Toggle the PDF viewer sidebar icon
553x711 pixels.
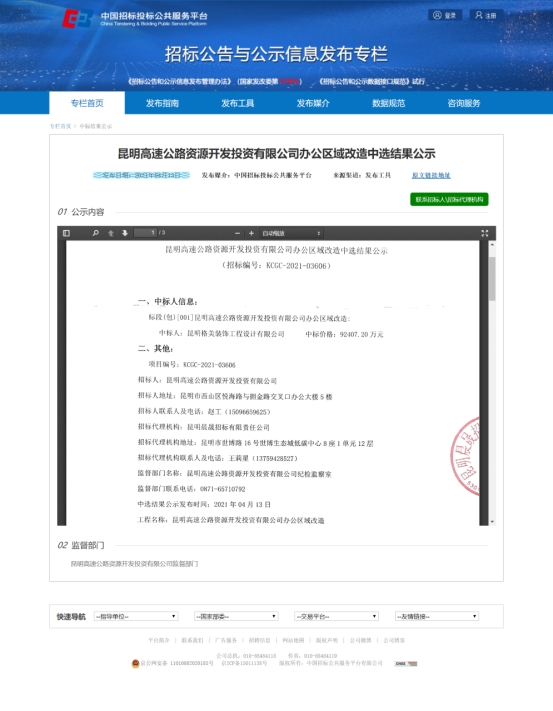pyautogui.click(x=66, y=233)
